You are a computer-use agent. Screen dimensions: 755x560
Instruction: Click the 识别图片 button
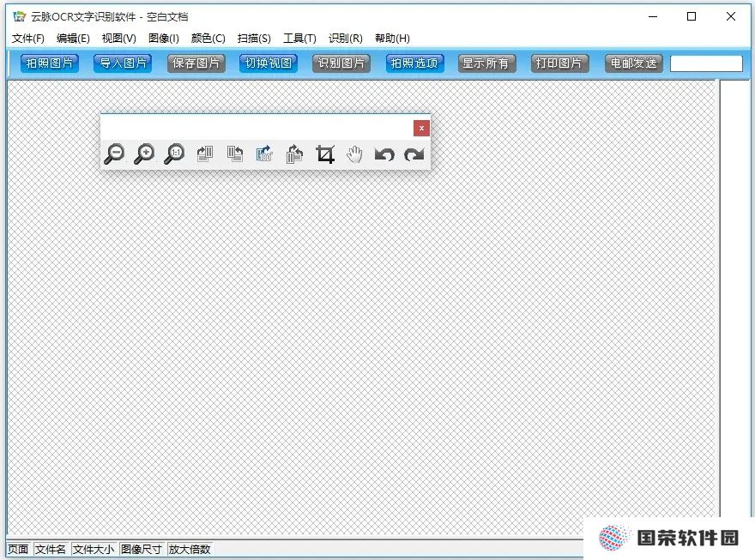click(x=341, y=63)
